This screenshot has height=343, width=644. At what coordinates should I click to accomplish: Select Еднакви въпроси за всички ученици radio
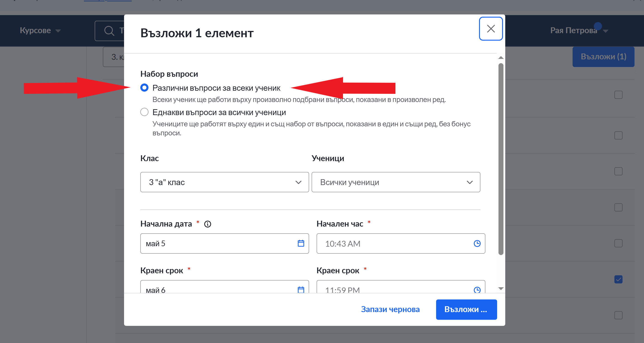click(144, 112)
